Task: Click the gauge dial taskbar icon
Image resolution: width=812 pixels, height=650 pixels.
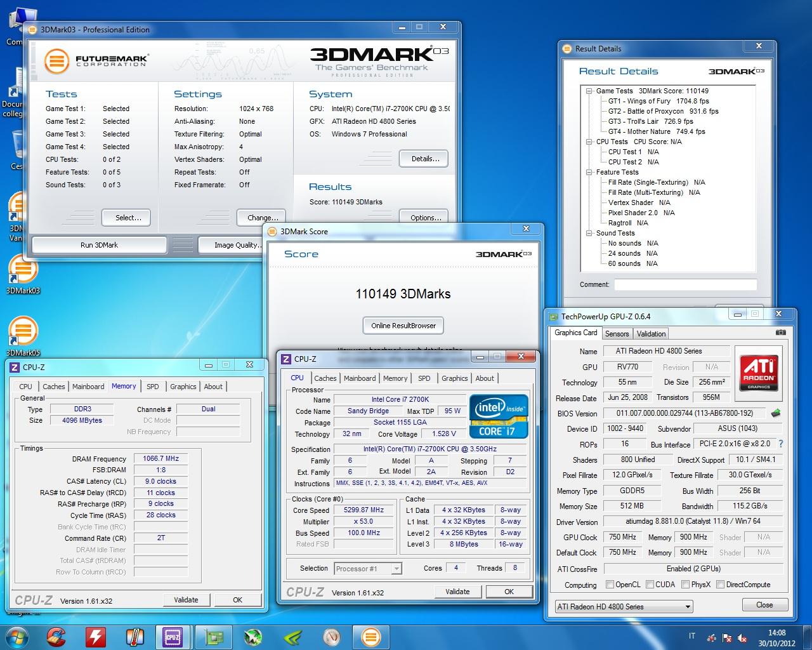Action: pyautogui.click(x=332, y=637)
